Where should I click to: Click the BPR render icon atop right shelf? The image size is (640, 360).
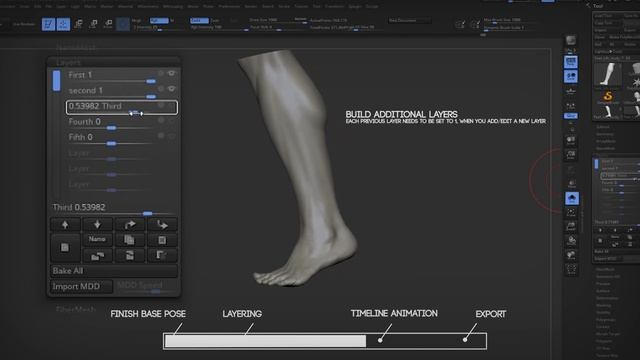571,40
